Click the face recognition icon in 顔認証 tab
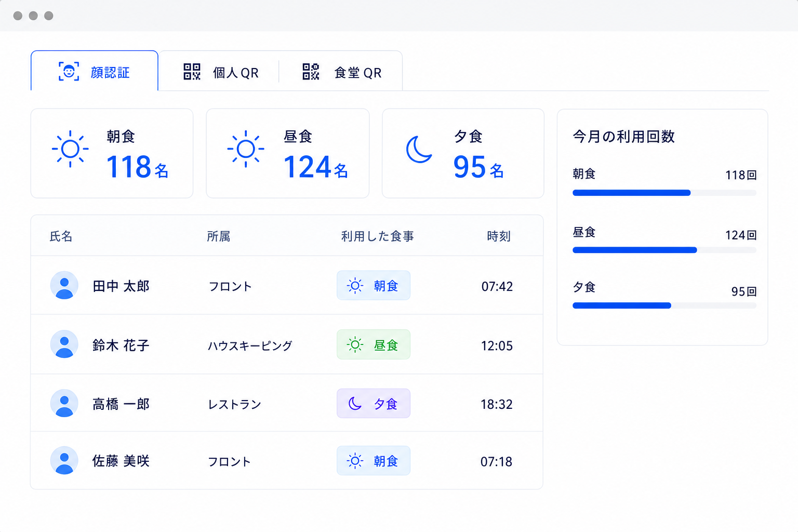 point(69,72)
